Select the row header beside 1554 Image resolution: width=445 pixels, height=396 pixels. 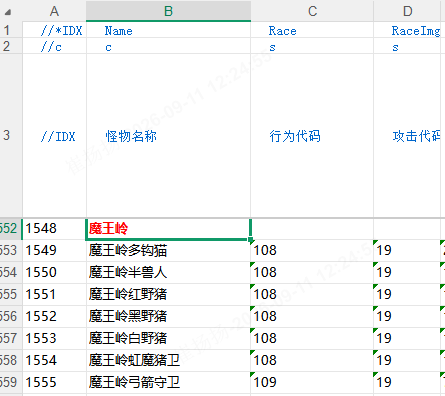10,360
